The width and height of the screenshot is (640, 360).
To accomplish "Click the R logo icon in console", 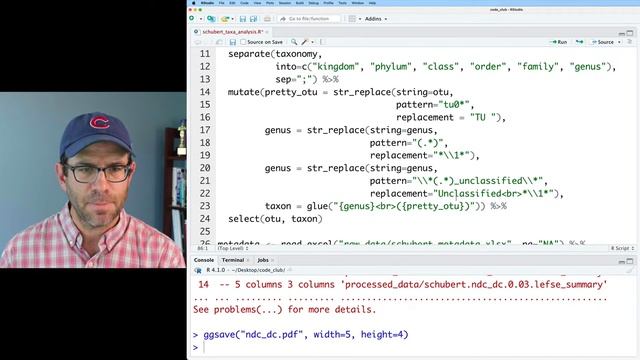I will (x=198, y=270).
